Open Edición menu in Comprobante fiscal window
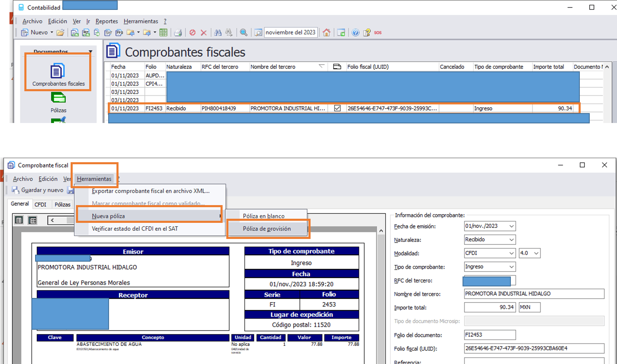Viewport: 617px width, 364px height. (x=48, y=179)
